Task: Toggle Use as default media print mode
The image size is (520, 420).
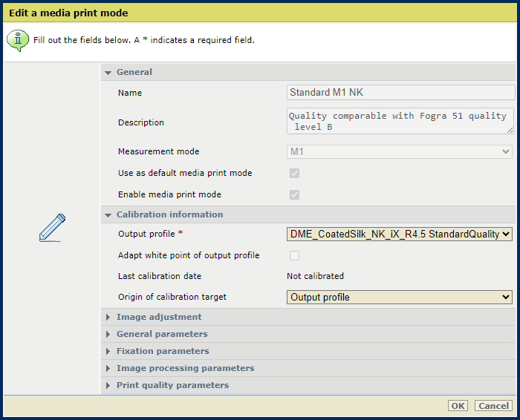Action: pyautogui.click(x=294, y=173)
